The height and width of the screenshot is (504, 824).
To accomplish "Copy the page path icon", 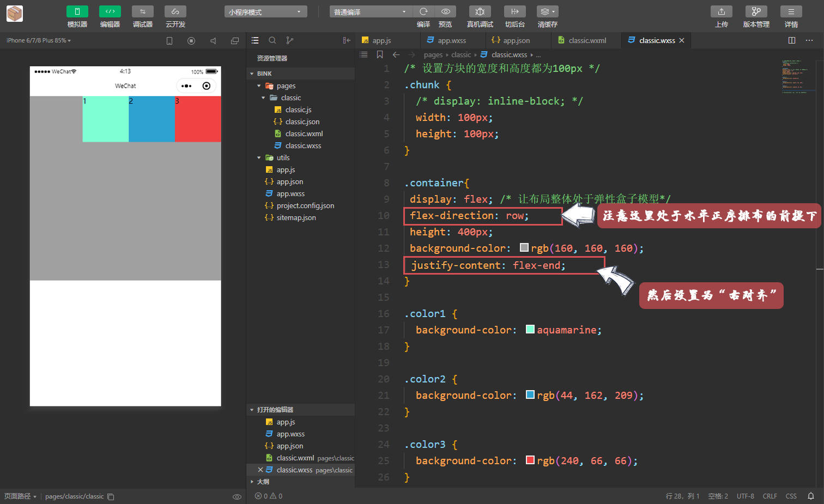I will pos(111,496).
